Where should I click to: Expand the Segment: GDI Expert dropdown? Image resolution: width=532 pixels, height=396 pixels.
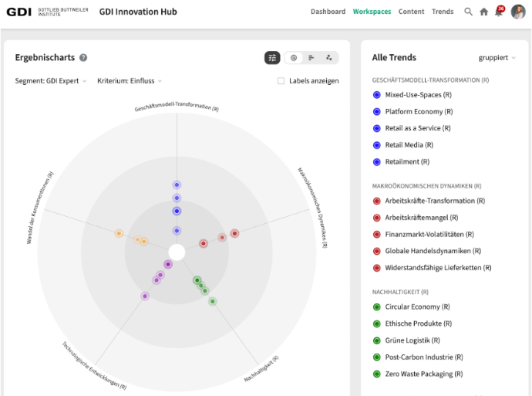pyautogui.click(x=51, y=81)
